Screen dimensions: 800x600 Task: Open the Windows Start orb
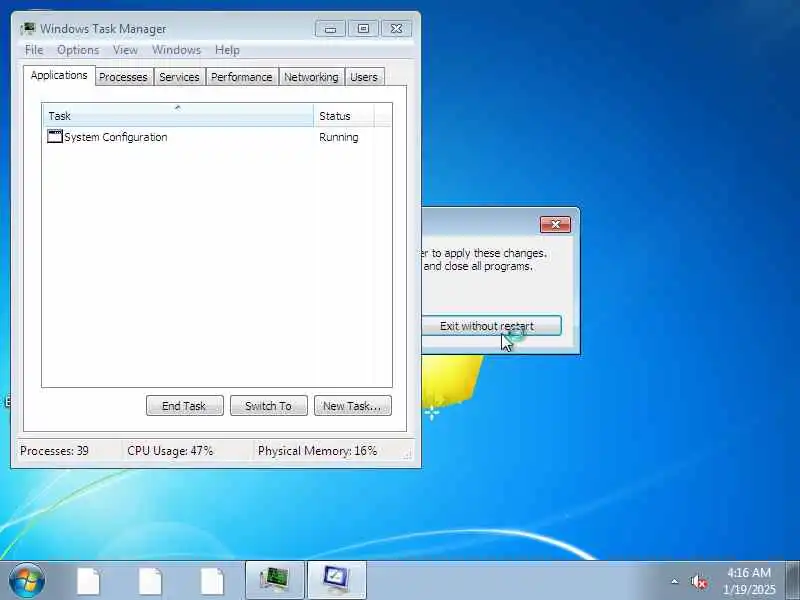coord(27,581)
